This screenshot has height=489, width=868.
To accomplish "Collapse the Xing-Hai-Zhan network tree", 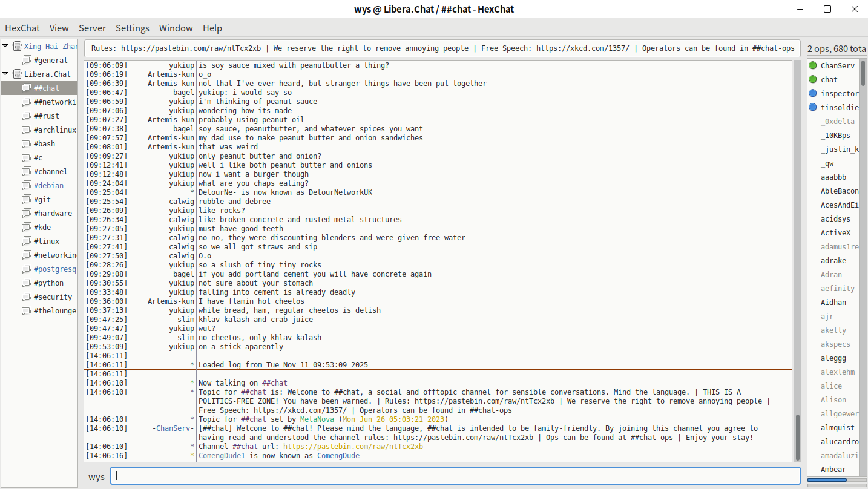I will 5,46.
